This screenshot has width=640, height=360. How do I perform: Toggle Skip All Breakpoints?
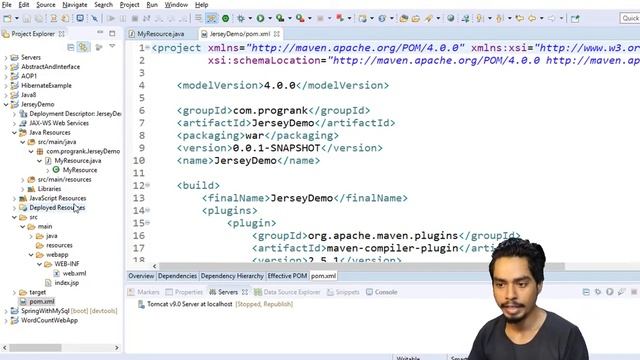click(94, 18)
